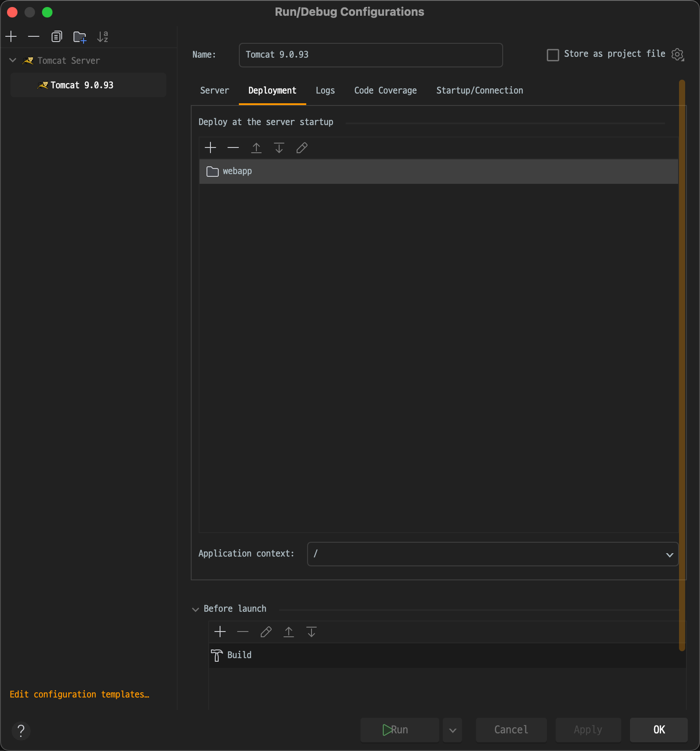
Task: Confirm with the OK button
Action: (x=659, y=730)
